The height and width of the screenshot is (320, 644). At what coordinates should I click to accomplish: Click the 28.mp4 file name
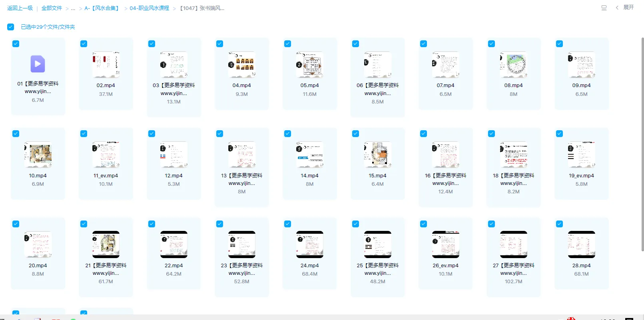click(x=582, y=266)
